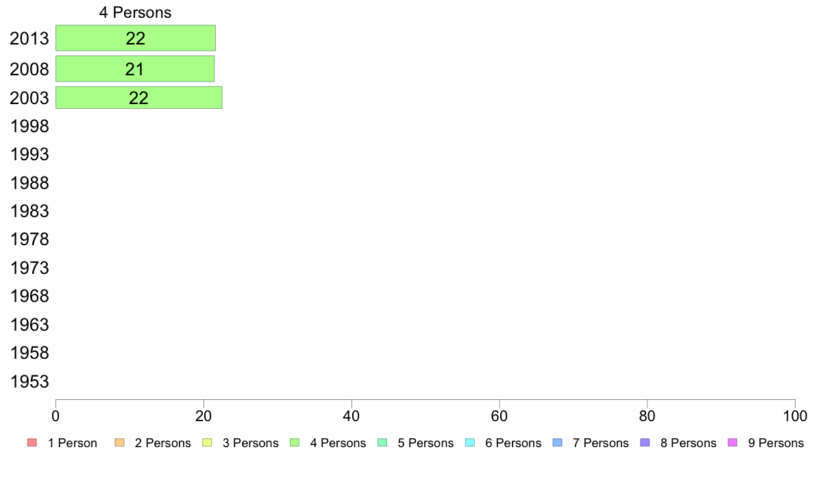Viewport: 814px width, 504px height.
Task: Click the 9 Persons legend color swatch
Action: coord(732,443)
